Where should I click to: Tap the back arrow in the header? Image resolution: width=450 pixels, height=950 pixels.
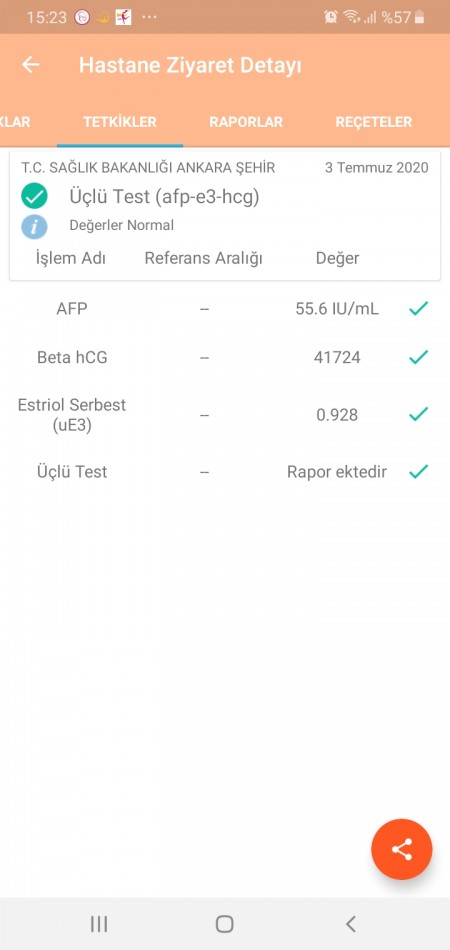click(30, 65)
